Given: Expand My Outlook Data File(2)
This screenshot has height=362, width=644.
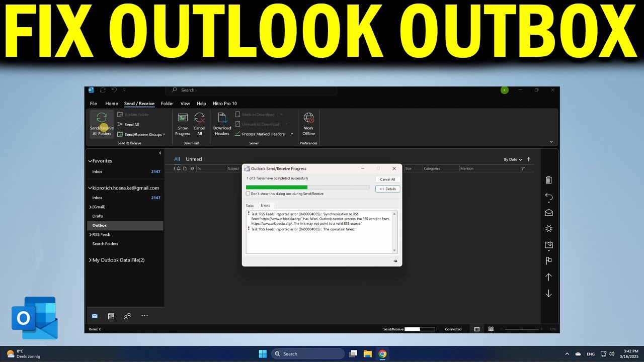Looking at the screenshot, I should coord(91,260).
